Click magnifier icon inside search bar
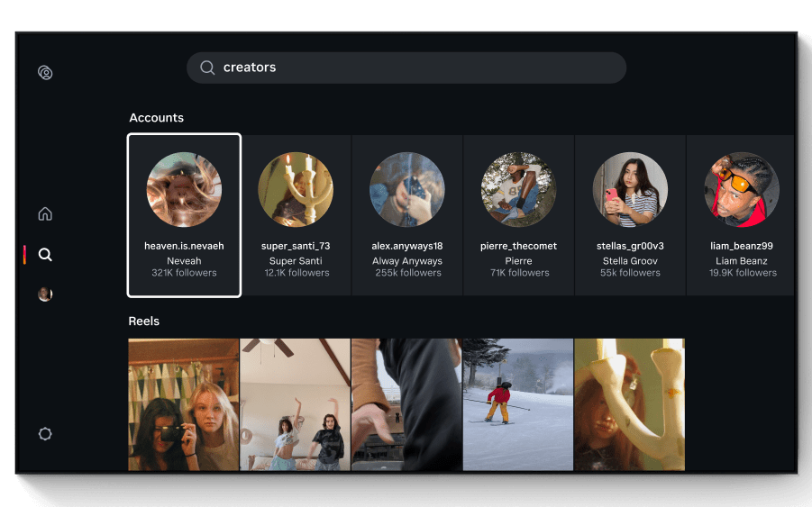The image size is (812, 507). click(207, 68)
